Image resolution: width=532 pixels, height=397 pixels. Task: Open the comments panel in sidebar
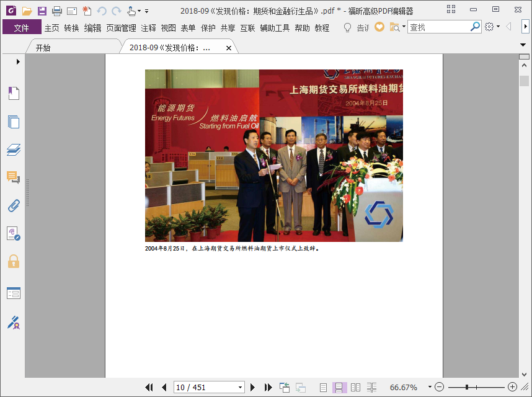click(14, 177)
